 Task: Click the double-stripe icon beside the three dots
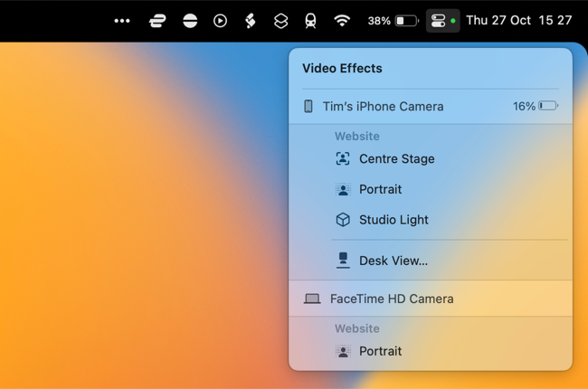click(157, 21)
